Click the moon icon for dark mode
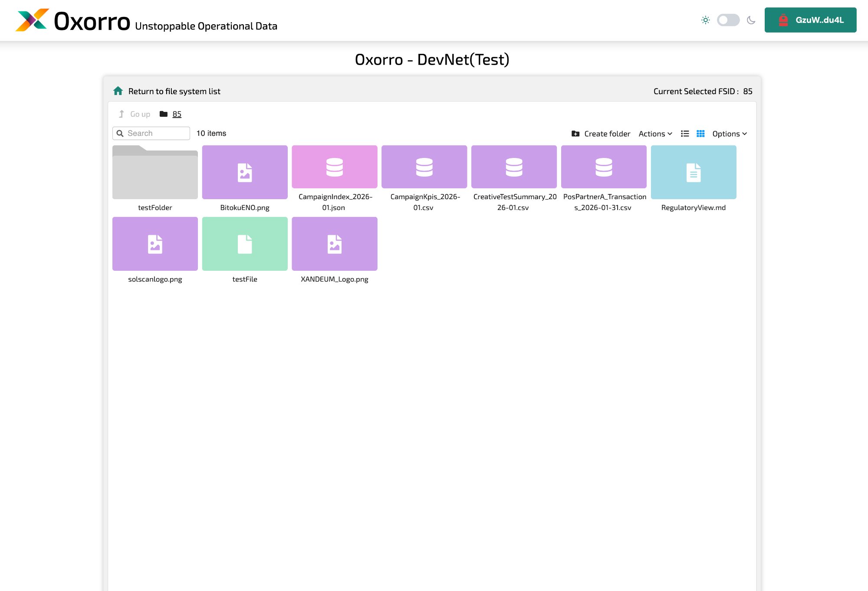The width and height of the screenshot is (868, 591). point(751,20)
